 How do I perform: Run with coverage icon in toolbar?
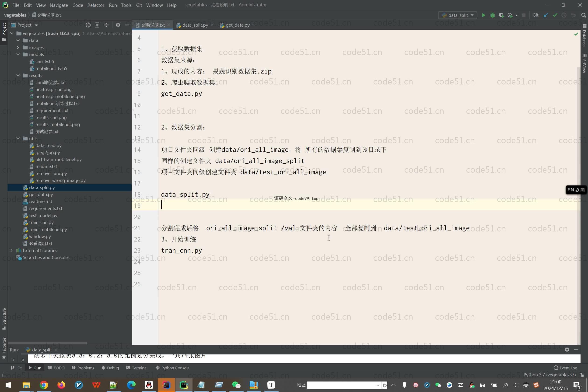pyautogui.click(x=501, y=15)
